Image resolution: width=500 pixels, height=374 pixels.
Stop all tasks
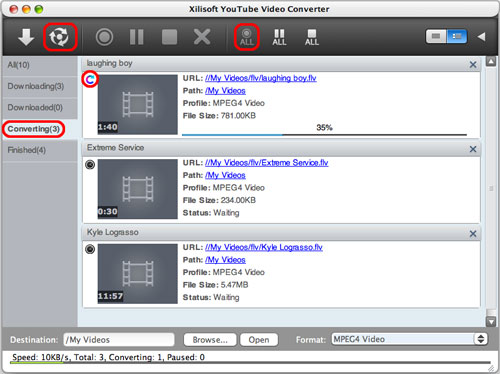[x=312, y=37]
